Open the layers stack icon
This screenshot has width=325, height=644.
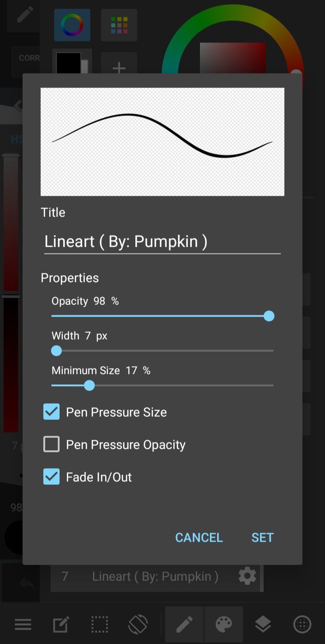(263, 625)
